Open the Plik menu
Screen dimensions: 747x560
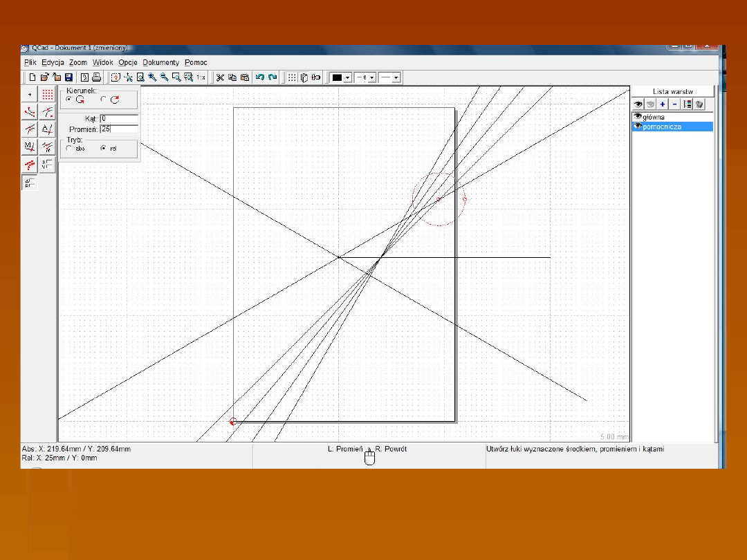(30, 62)
